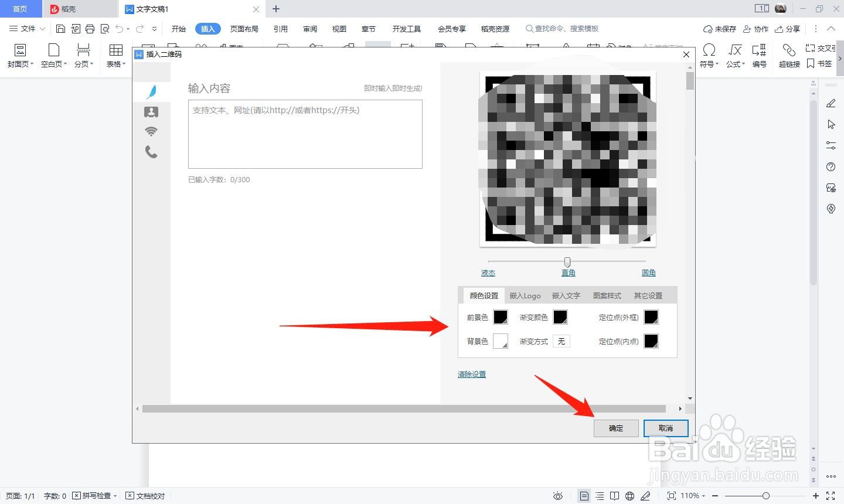The image size is (844, 504).
Task: Open the 开始 ribbon tab
Action: click(179, 29)
